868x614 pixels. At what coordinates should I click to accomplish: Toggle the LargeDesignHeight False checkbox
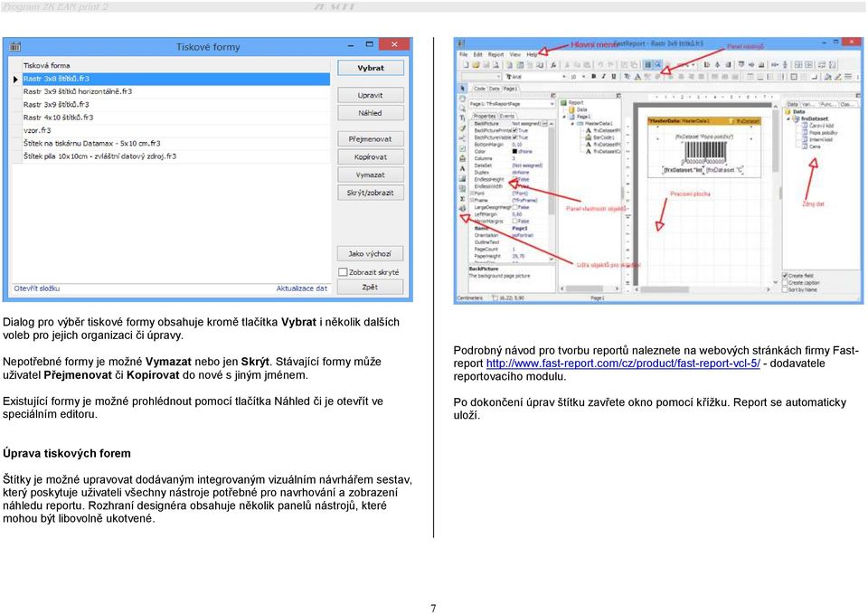(514, 207)
